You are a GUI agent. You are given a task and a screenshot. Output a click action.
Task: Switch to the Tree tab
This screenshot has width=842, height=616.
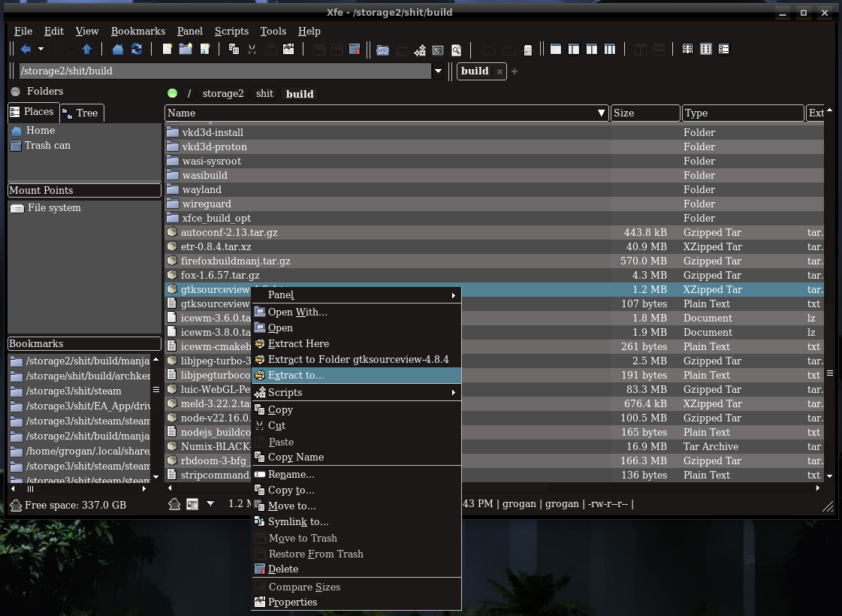click(82, 113)
